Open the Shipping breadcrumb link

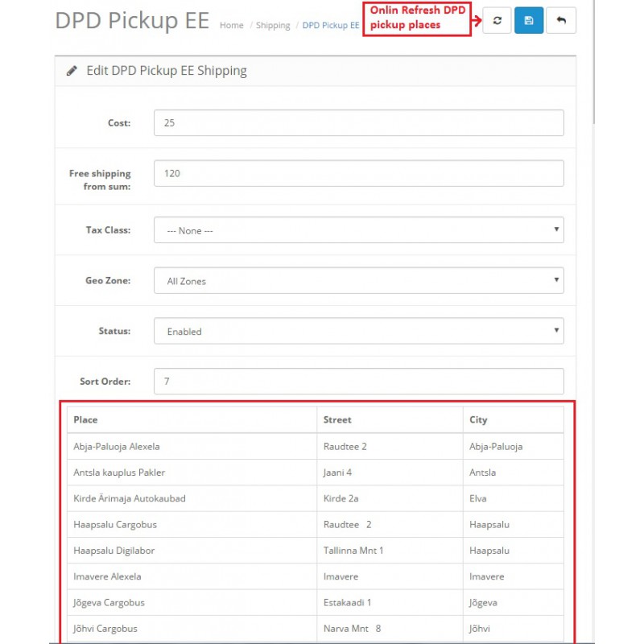(273, 26)
